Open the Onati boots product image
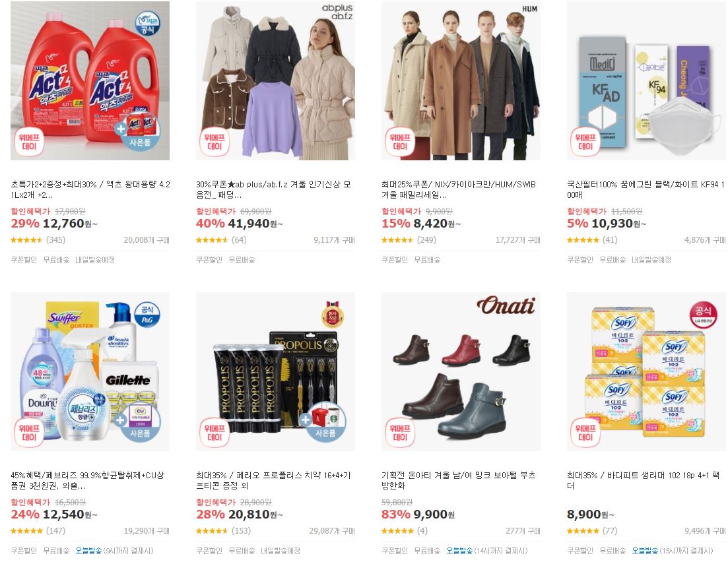The height and width of the screenshot is (566, 728). coord(461,371)
